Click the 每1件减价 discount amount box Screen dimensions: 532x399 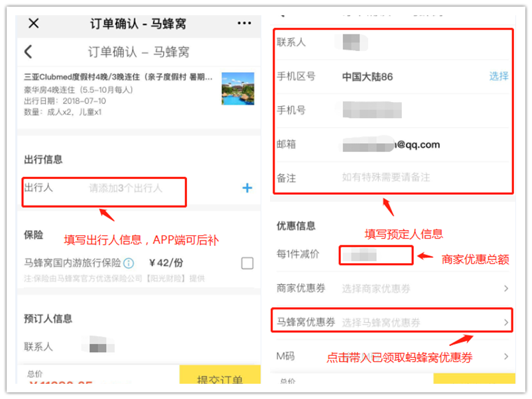coord(376,255)
